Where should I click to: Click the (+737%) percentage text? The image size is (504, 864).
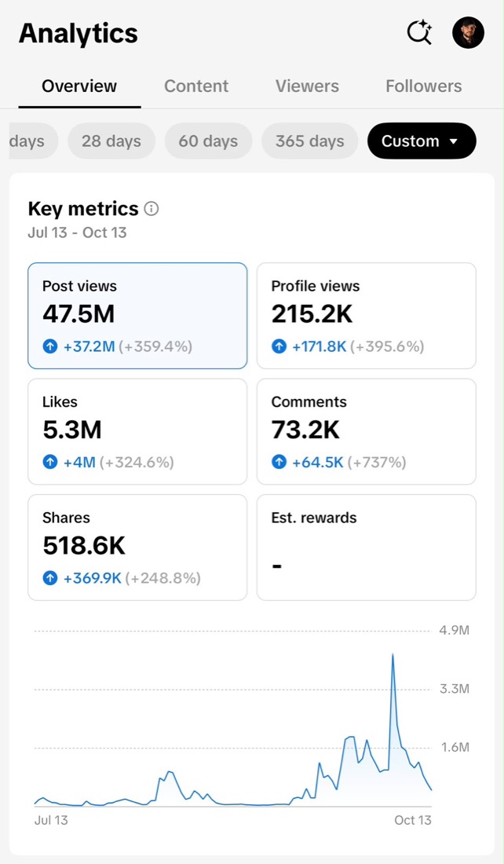point(377,463)
